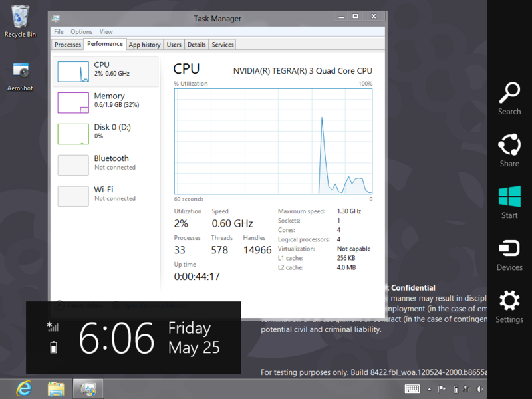Click the battery tray icon
Image resolution: width=532 pixels, height=399 pixels.
point(456,389)
